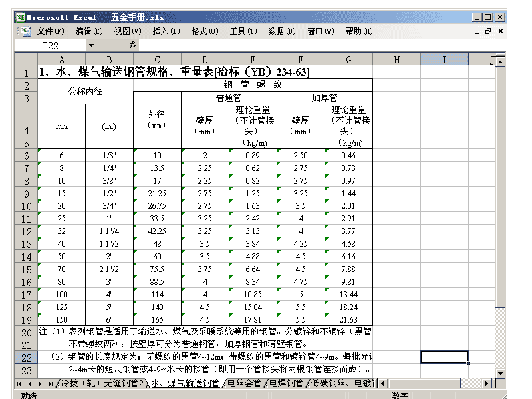Screen dimensions: 532x399
Task: Open the 帮助(H) menu
Action: [x=359, y=31]
